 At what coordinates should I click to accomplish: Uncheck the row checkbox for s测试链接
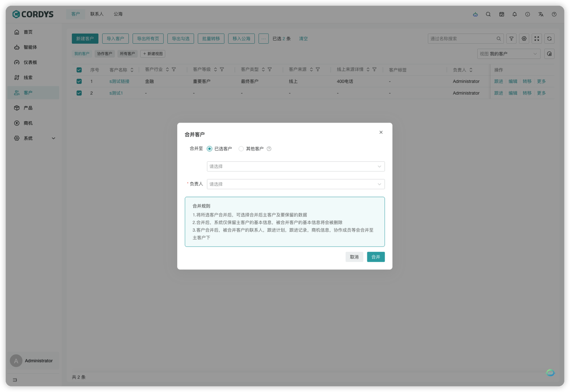(x=79, y=82)
